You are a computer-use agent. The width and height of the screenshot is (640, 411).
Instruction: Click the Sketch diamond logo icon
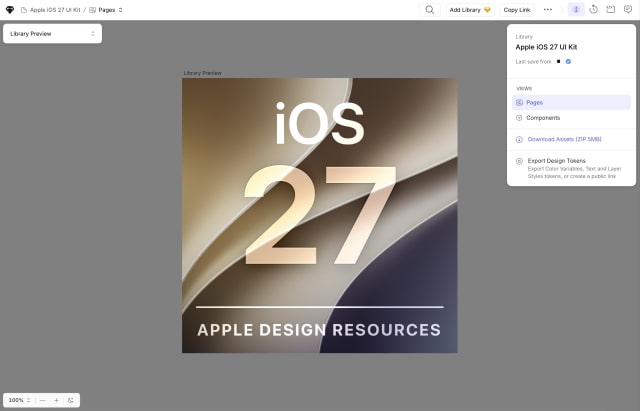pyautogui.click(x=10, y=10)
